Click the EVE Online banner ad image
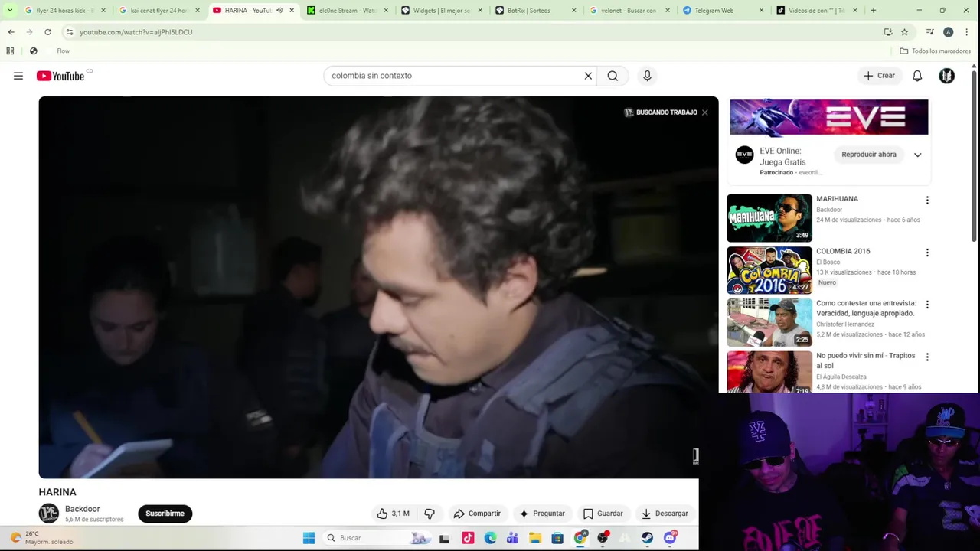 [828, 117]
